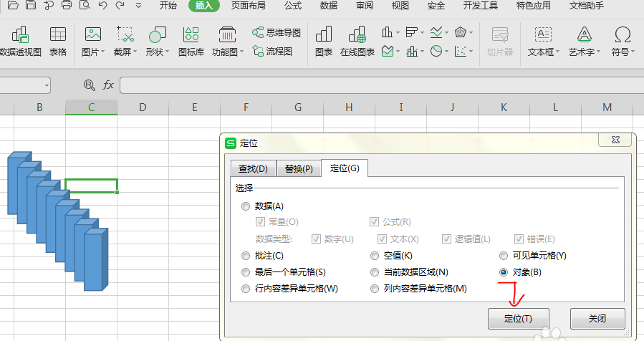Open 在线图表 online charts
Screen dimensions: 644x341
(357, 41)
